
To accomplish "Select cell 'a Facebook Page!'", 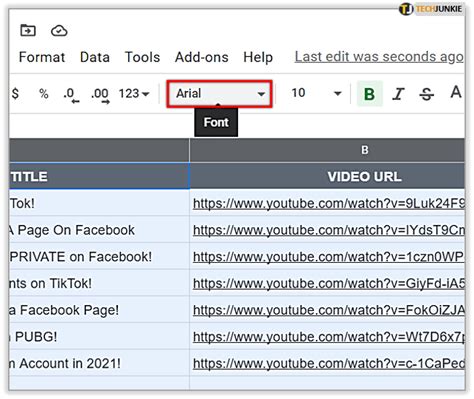I will click(x=99, y=310).
